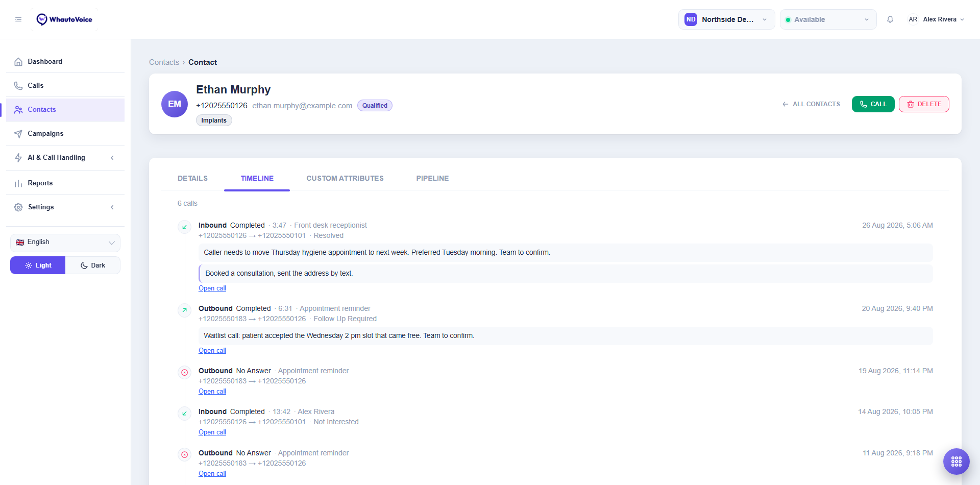Select Contacts in sidebar
The image size is (980, 485).
coord(65,109)
